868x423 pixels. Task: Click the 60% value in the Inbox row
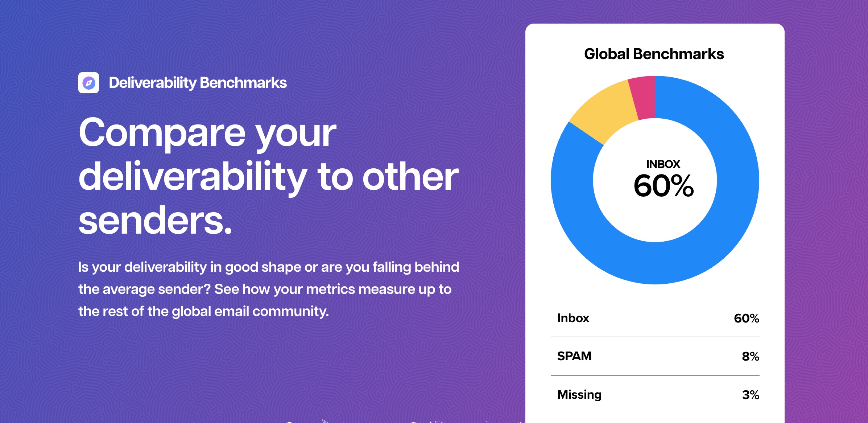click(746, 319)
